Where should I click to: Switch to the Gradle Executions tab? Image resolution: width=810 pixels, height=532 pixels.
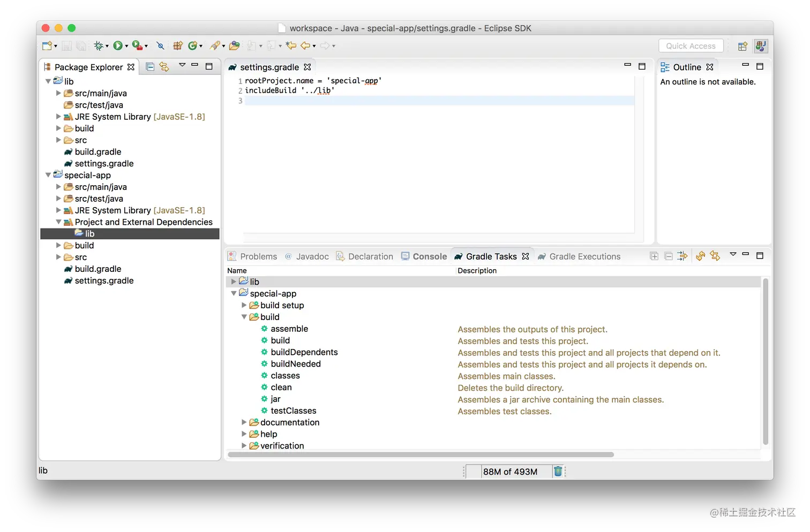click(x=579, y=256)
